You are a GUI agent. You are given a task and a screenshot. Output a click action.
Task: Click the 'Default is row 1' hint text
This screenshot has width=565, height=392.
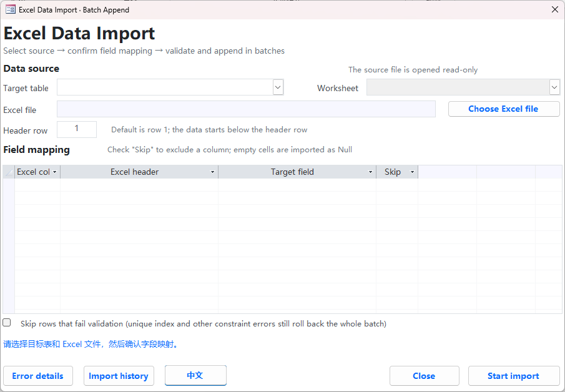pos(209,130)
